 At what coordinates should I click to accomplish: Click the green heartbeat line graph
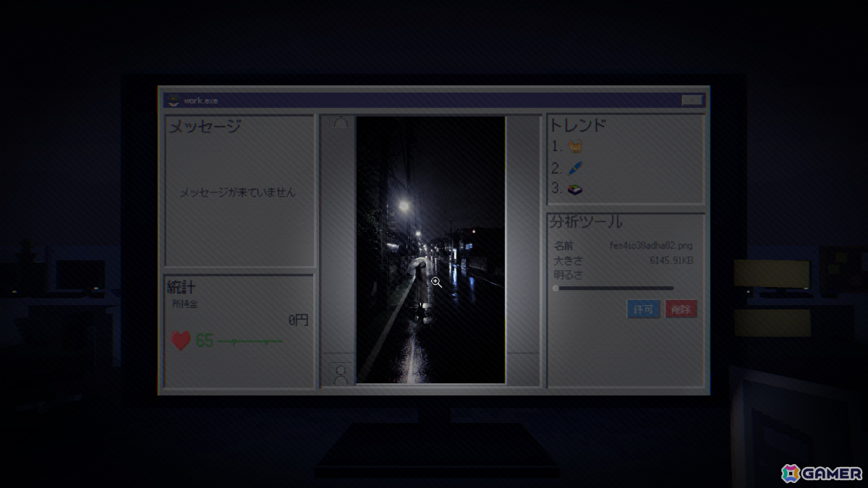[250, 341]
